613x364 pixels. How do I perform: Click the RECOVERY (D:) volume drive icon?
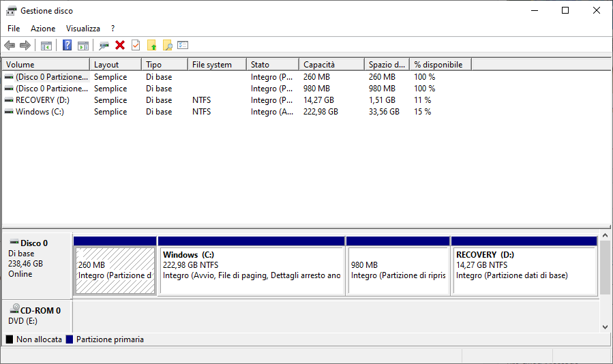(x=9, y=100)
